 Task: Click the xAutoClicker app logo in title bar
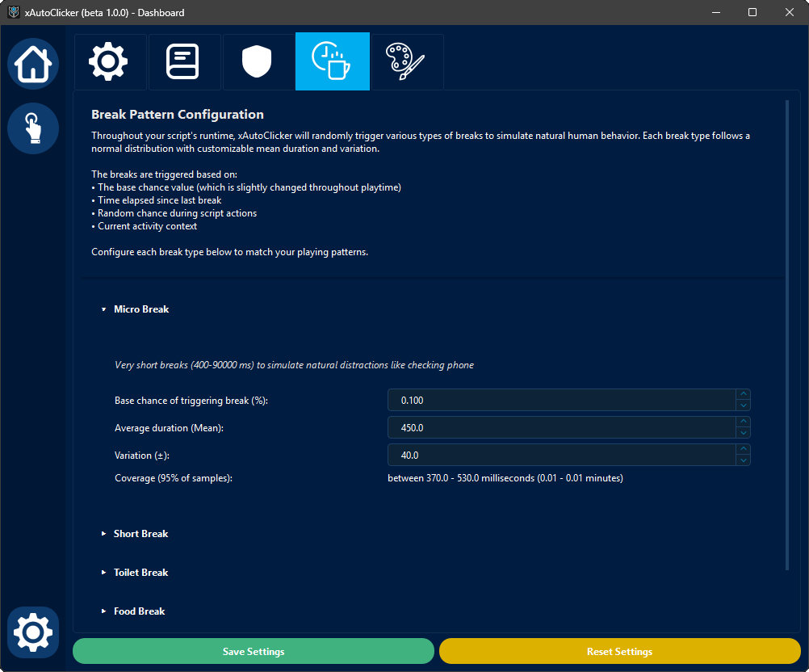(x=13, y=12)
